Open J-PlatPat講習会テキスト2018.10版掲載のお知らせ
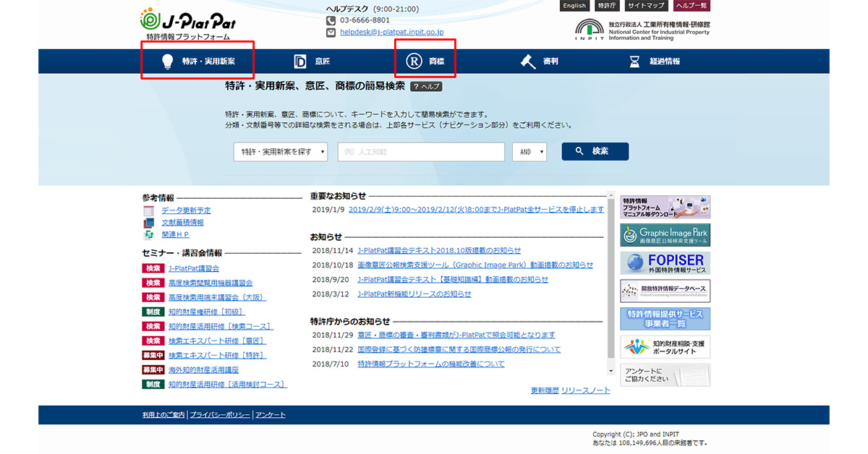The height and width of the screenshot is (454, 868). [439, 250]
